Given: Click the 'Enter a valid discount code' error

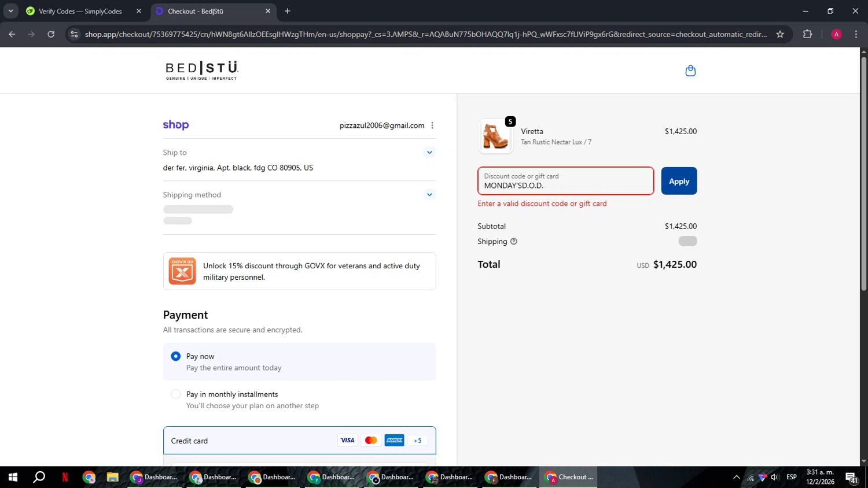Looking at the screenshot, I should point(542,204).
